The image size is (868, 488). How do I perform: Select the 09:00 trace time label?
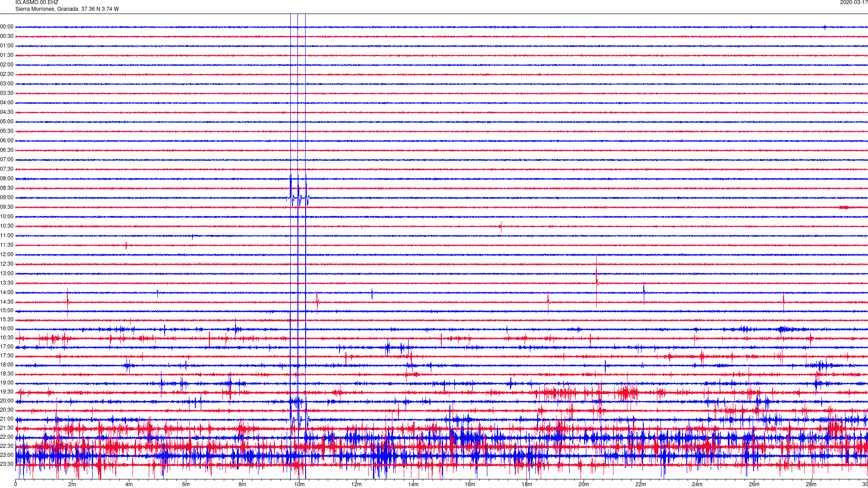[7, 198]
